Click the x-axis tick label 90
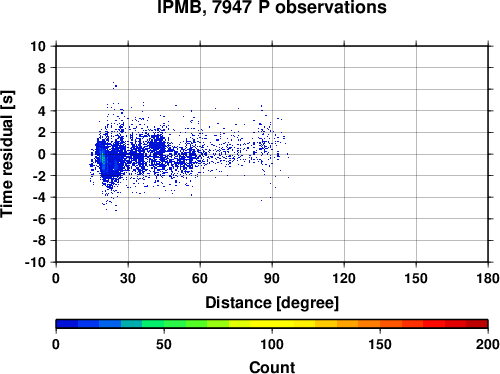The height and width of the screenshot is (374, 500). [272, 278]
